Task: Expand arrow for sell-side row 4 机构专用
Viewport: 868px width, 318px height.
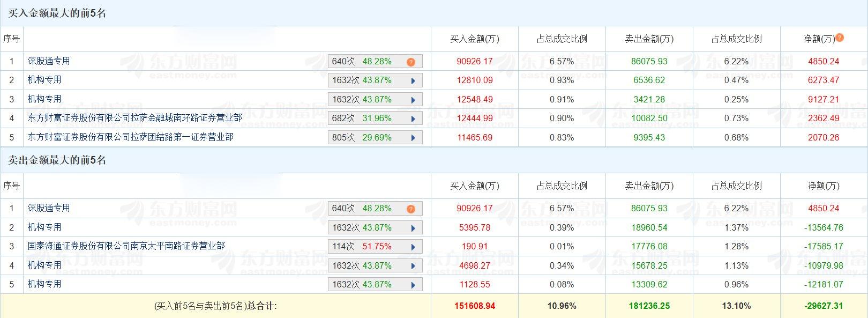Action: (x=413, y=266)
